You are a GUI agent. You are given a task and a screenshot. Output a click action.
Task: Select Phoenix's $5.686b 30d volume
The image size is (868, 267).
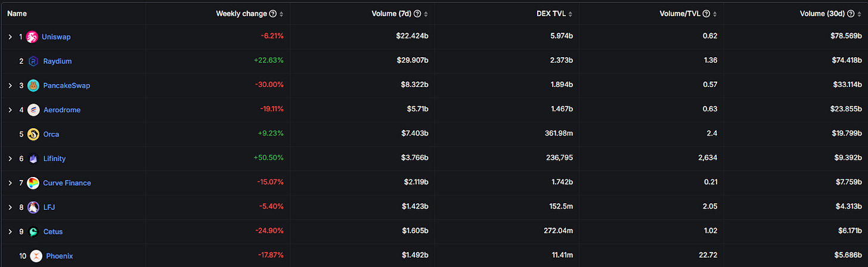point(849,256)
